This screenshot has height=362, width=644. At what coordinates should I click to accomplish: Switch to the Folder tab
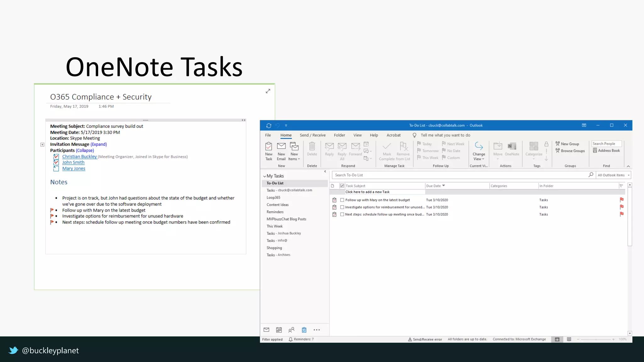(x=339, y=135)
